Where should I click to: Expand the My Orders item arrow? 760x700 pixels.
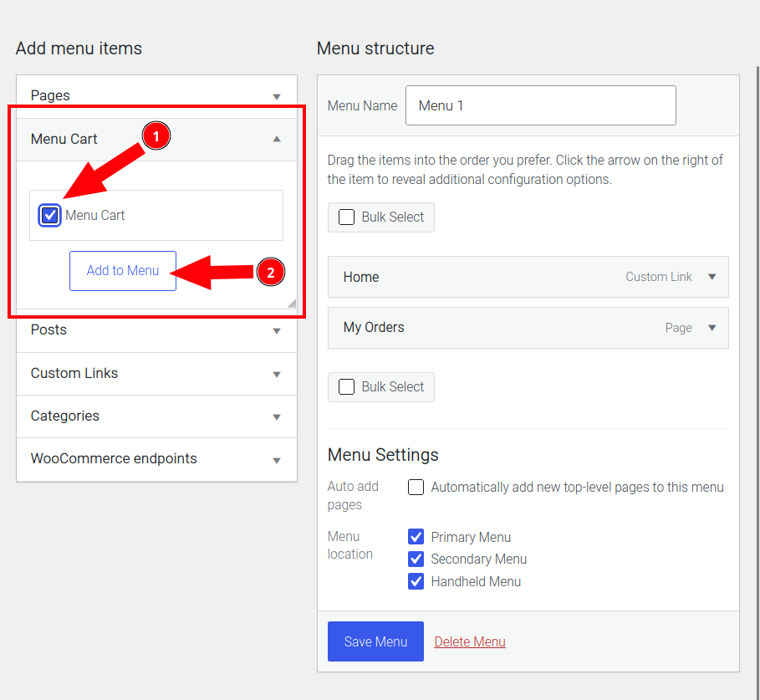pyautogui.click(x=712, y=328)
